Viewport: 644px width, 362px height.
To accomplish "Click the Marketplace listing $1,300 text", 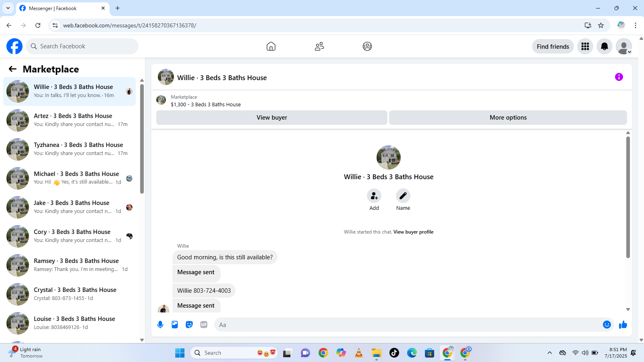I will pos(206,104).
